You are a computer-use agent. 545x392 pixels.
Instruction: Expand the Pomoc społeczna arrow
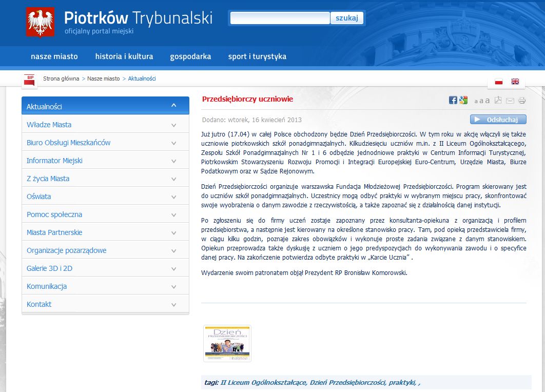pos(174,215)
